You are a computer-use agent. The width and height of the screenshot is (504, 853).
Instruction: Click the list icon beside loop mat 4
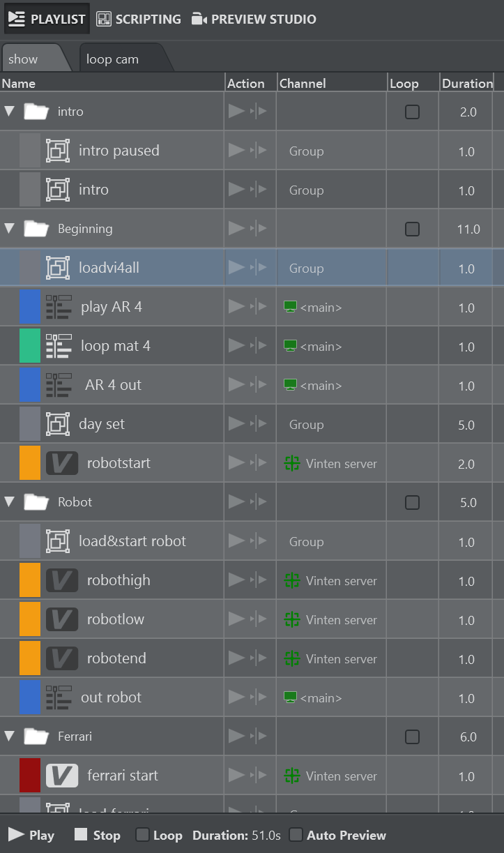point(59,346)
